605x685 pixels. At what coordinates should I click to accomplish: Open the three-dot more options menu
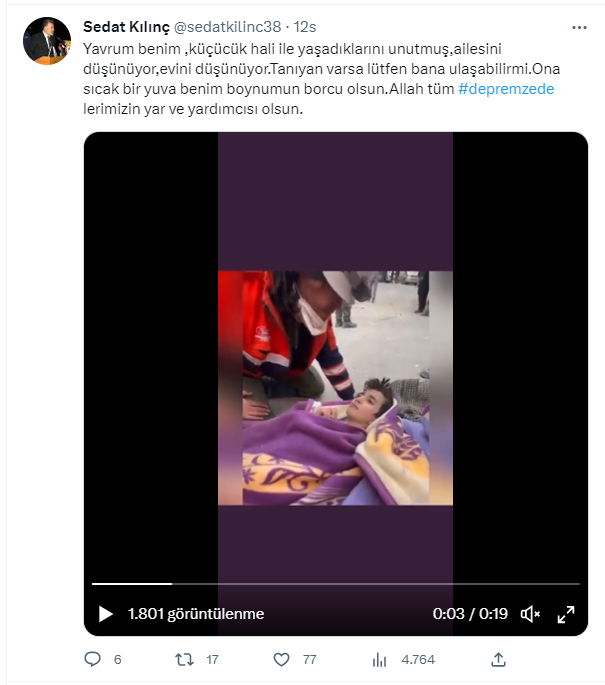click(579, 28)
